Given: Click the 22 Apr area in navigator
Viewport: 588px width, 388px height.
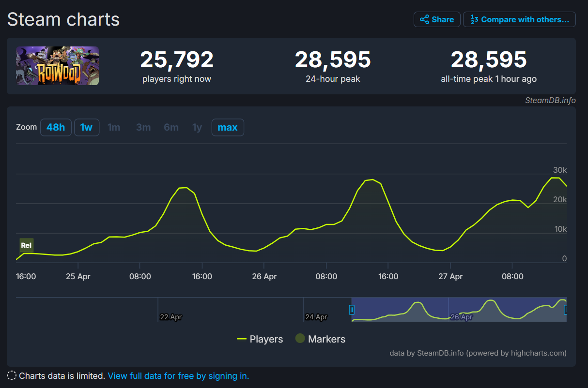Looking at the screenshot, I should 170,317.
